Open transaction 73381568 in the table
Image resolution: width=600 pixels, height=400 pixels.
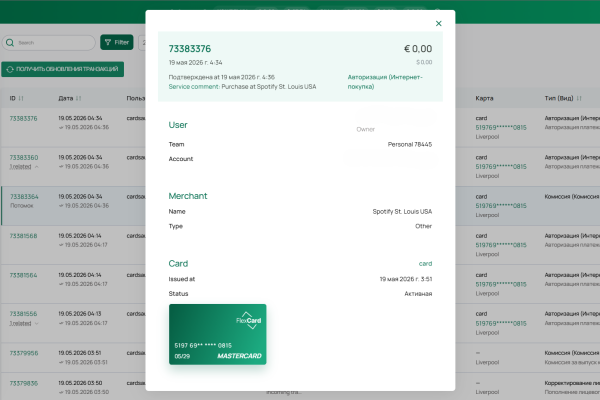(x=23, y=236)
